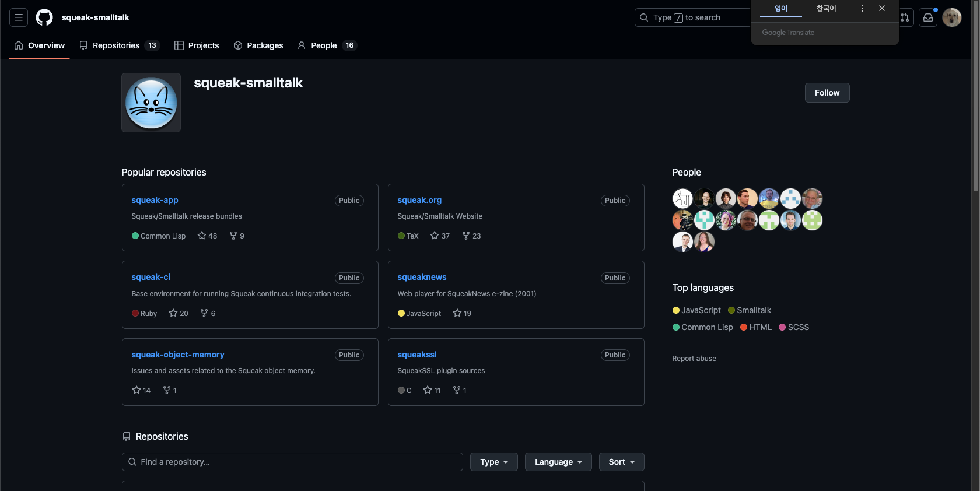Open the squeak-object-memory repository link

178,355
